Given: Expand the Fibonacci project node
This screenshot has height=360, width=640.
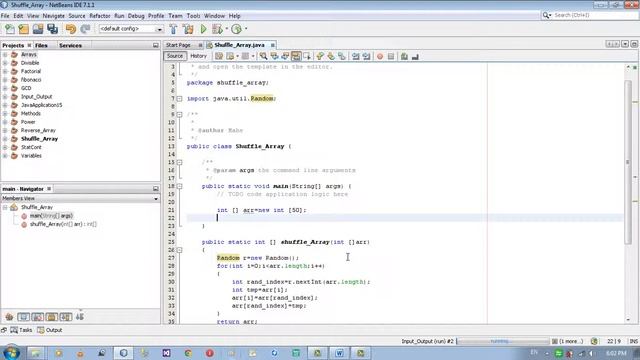Looking at the screenshot, I should (x=5, y=80).
